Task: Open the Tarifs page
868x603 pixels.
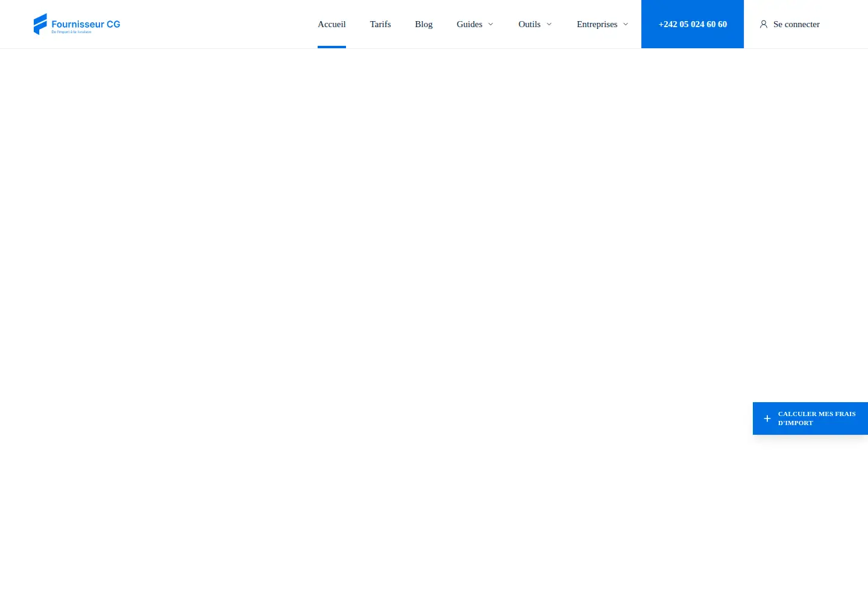Action: [x=380, y=24]
